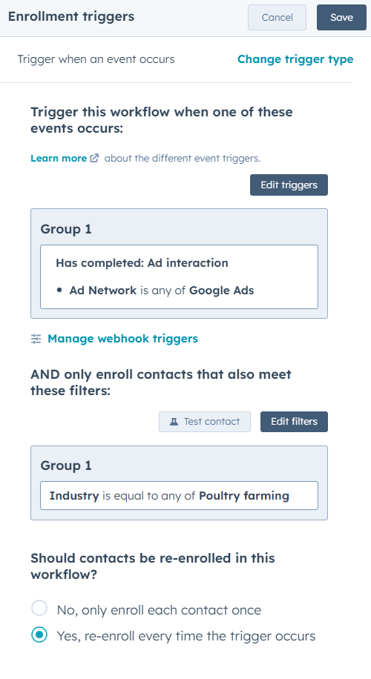
Task: Cancel enrollment trigger changes
Action: 277,17
